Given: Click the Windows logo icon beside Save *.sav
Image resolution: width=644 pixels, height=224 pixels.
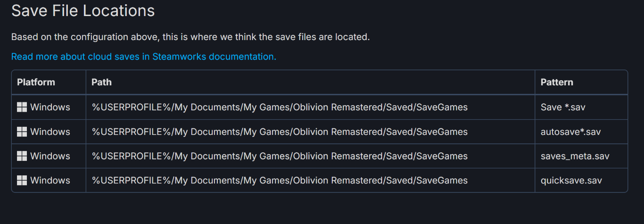Looking at the screenshot, I should [22, 108].
